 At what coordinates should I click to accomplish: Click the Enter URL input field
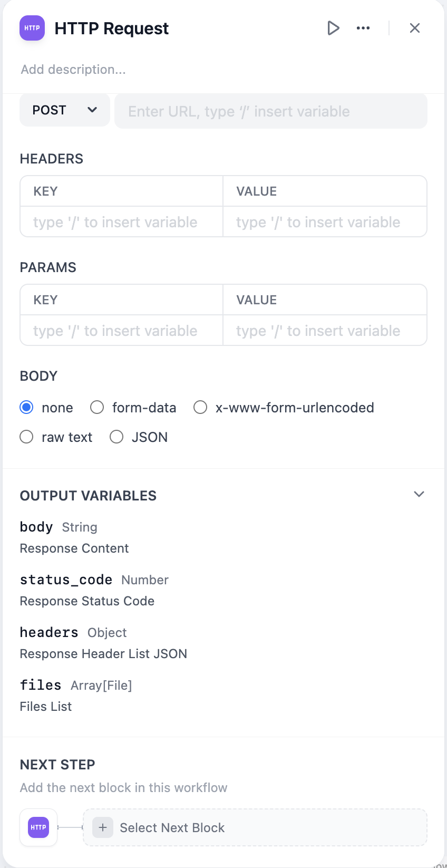click(x=271, y=111)
